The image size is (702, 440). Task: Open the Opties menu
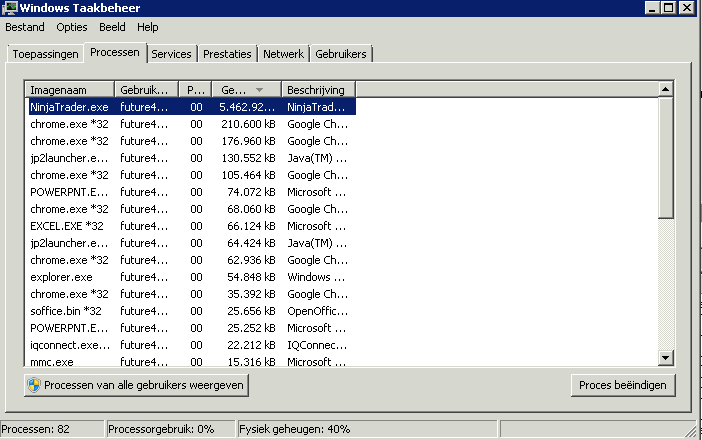click(72, 27)
